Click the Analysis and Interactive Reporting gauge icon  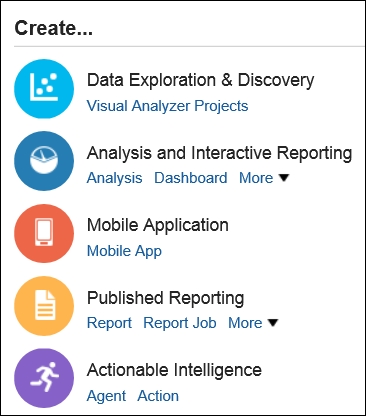[44, 161]
